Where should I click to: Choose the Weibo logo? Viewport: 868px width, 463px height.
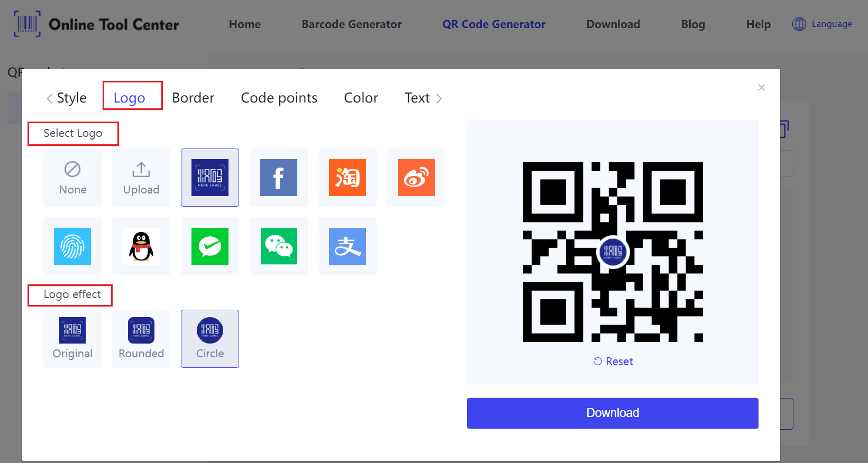416,178
